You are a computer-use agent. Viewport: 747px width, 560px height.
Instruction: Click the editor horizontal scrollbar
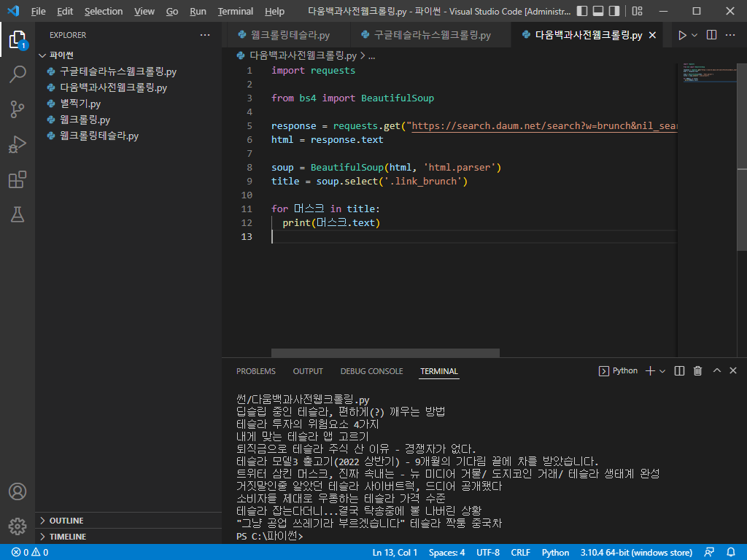pos(385,353)
